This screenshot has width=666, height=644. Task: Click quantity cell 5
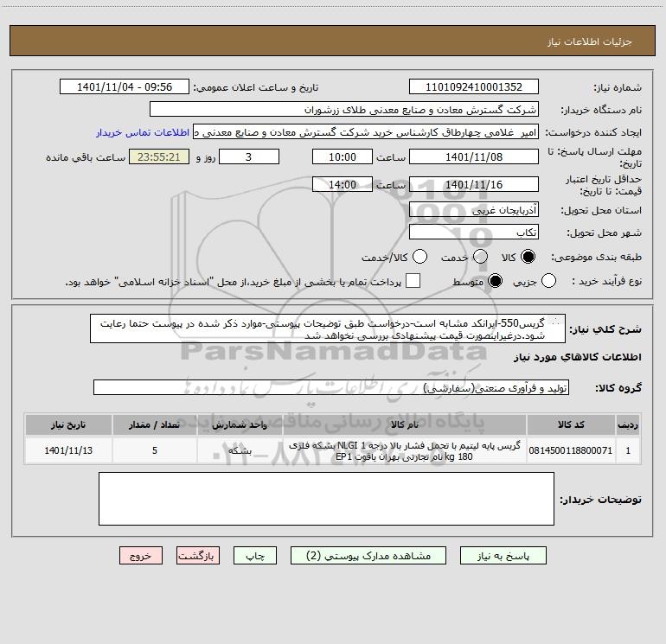coord(155,450)
